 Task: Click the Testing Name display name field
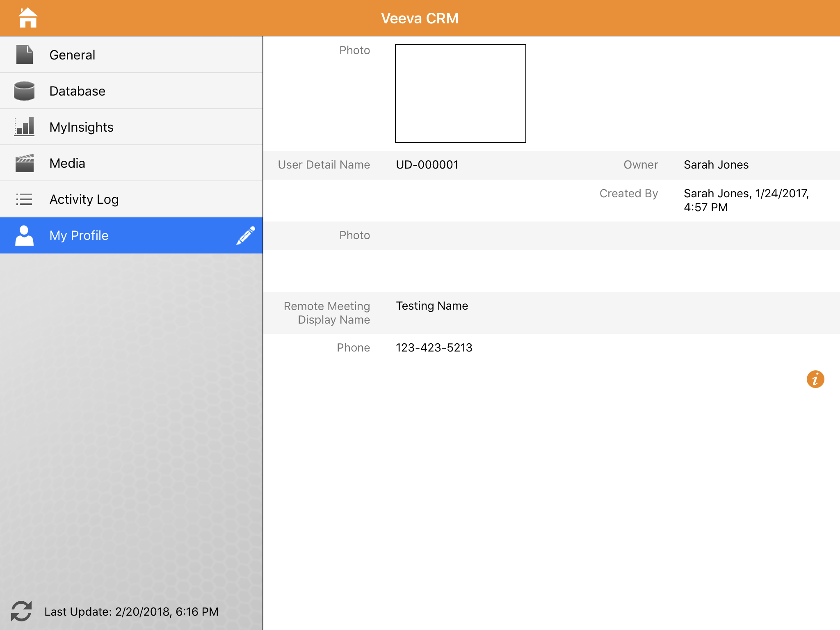(x=432, y=306)
